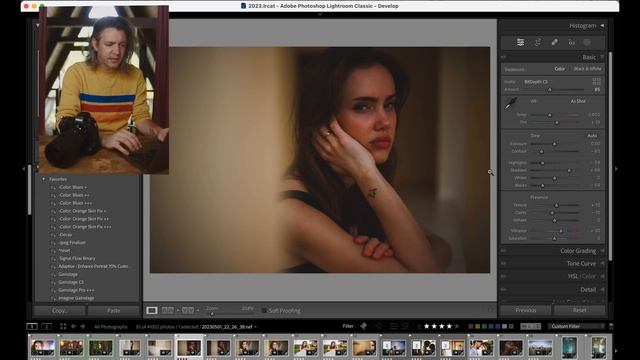Apply preset Signal Flow Binary
This screenshot has width=640, height=360.
tap(77, 258)
